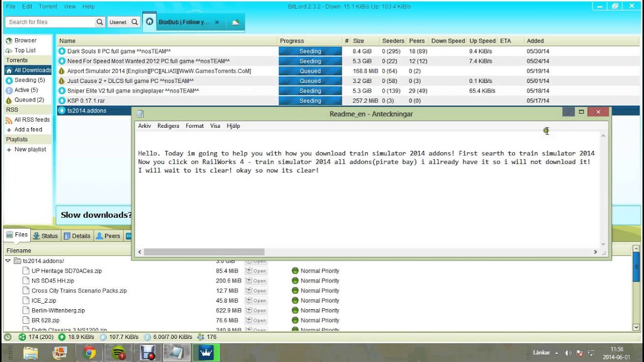The width and height of the screenshot is (644, 362).
Task: Open the Arkiv menu in Notepad
Action: (x=144, y=126)
